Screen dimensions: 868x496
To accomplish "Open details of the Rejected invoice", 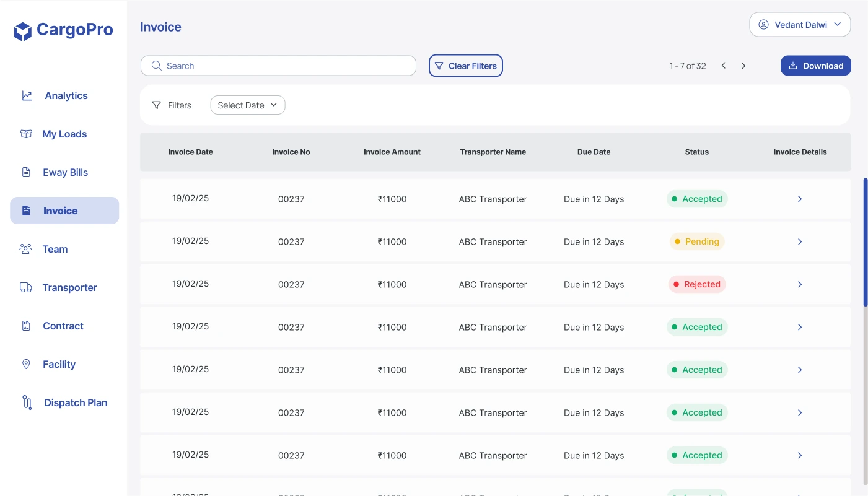I will click(x=800, y=284).
